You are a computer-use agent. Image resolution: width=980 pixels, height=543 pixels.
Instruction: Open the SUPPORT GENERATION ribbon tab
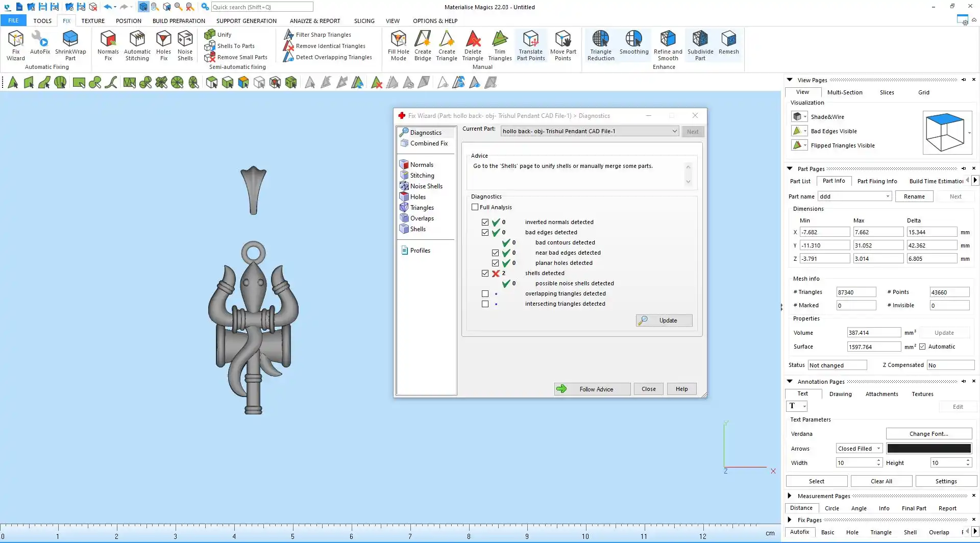point(246,21)
